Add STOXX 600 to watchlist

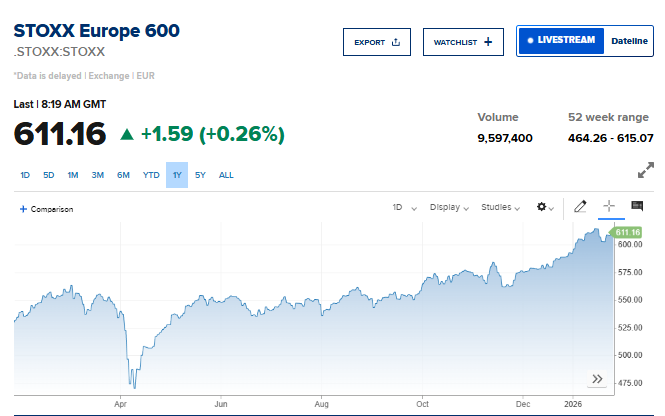(463, 42)
